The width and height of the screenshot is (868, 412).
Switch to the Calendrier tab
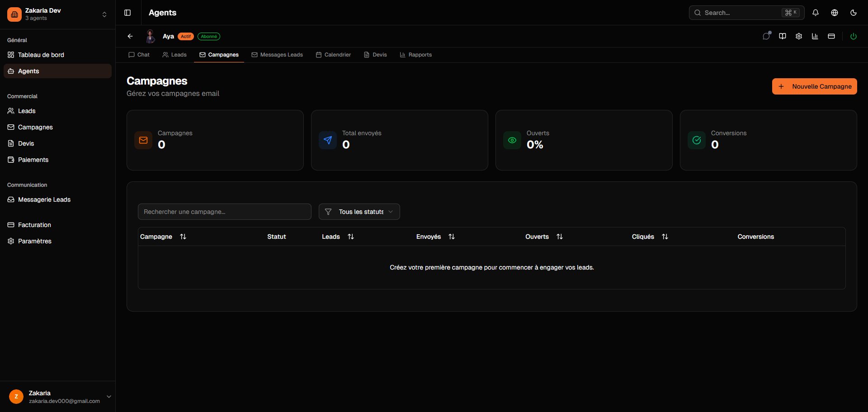[333, 55]
